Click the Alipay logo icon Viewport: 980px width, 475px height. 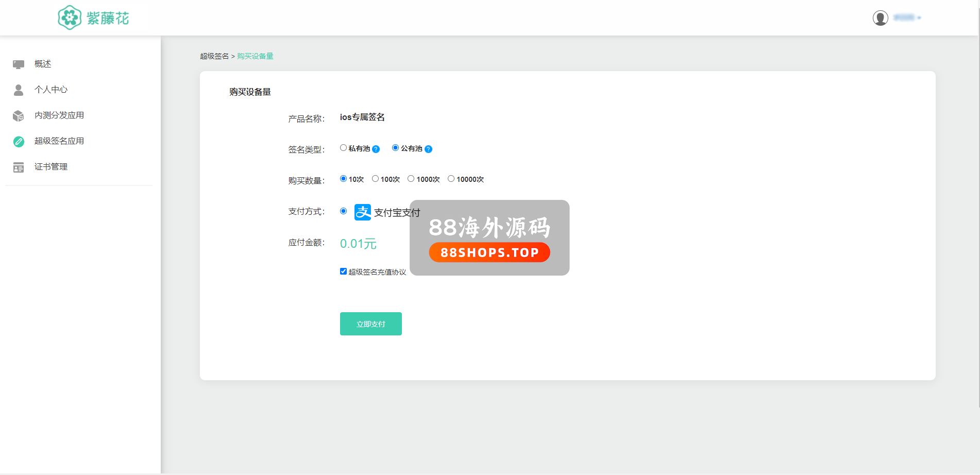tap(363, 212)
